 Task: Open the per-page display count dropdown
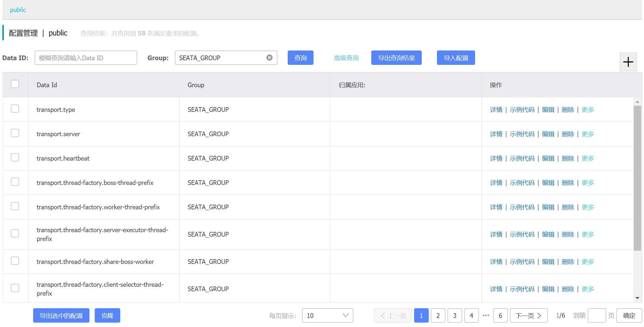(327, 316)
